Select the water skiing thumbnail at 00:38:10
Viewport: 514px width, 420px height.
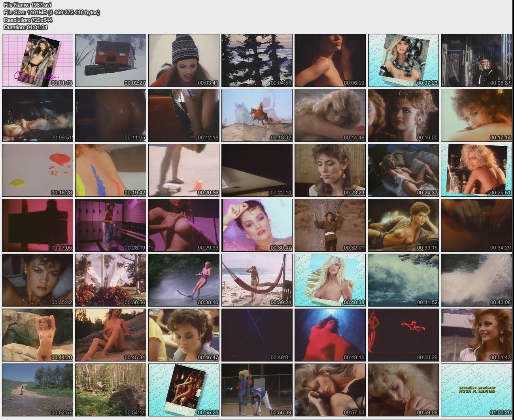[184, 280]
